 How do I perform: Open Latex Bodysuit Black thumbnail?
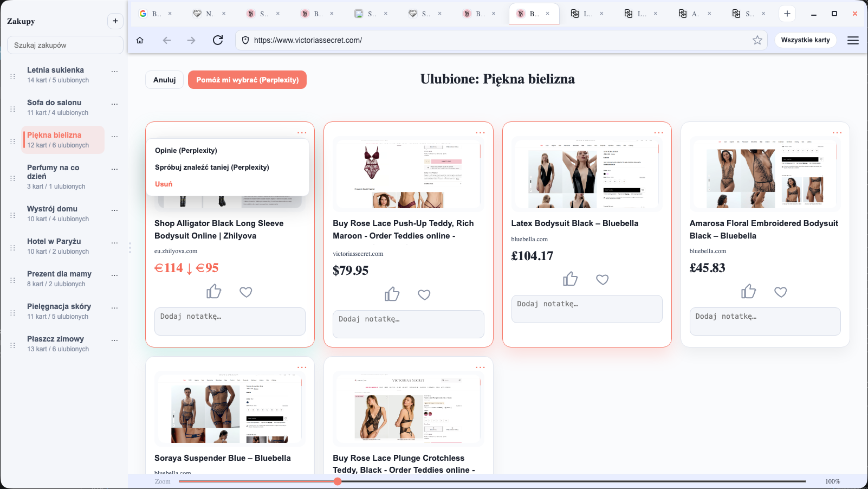[x=587, y=173]
